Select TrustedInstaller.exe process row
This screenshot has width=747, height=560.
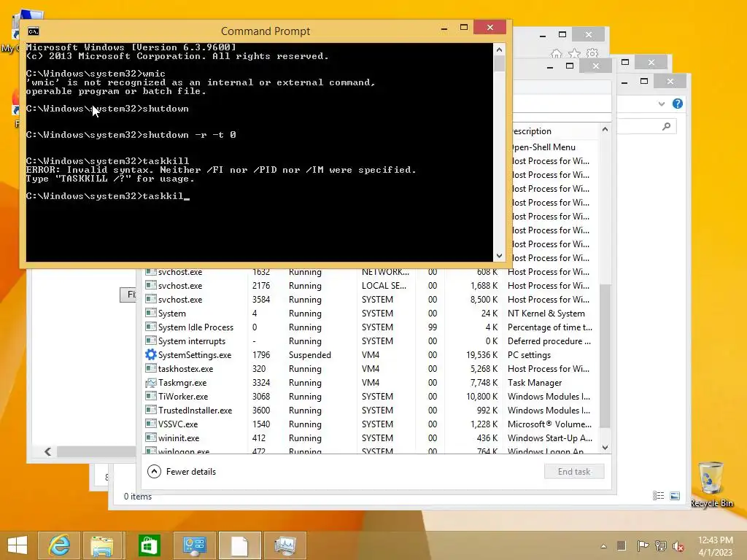click(371, 410)
